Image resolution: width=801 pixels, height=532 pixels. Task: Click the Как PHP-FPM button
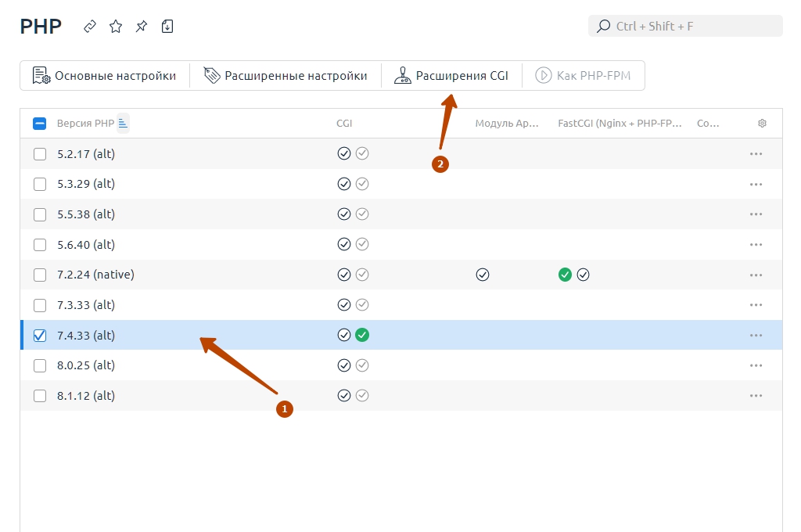[x=583, y=76]
